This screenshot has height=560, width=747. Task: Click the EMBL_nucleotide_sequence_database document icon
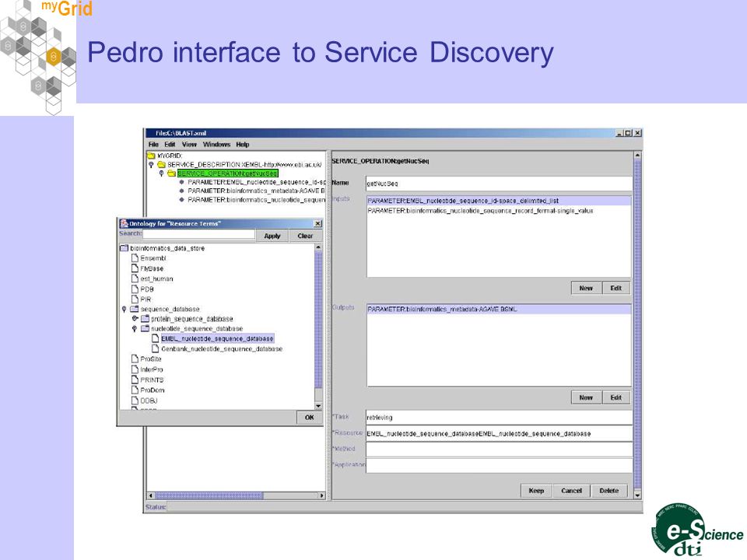coord(156,338)
